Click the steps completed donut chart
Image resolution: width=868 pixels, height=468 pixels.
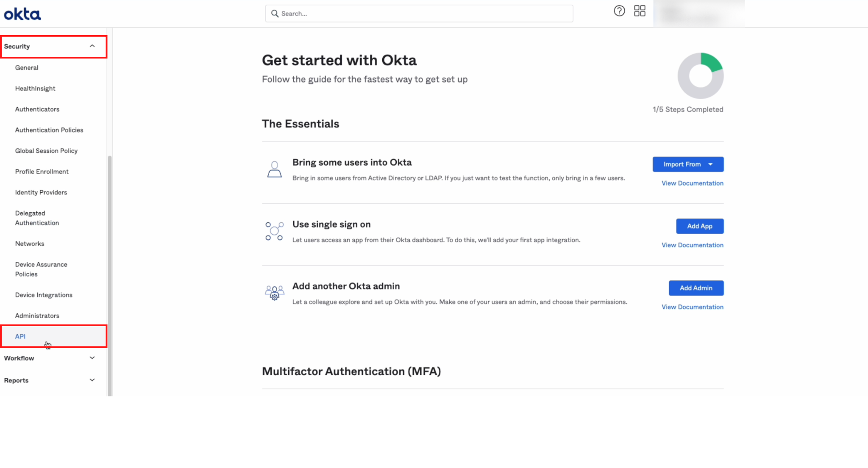[700, 76]
